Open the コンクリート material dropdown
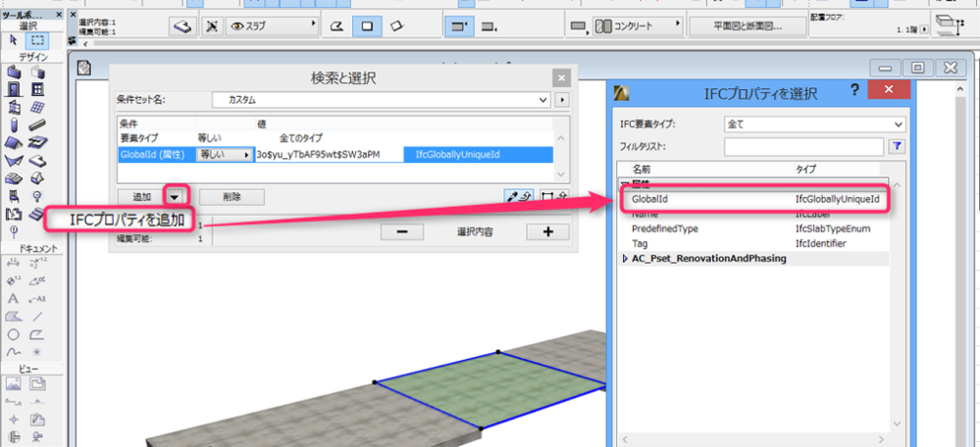 click(638, 26)
